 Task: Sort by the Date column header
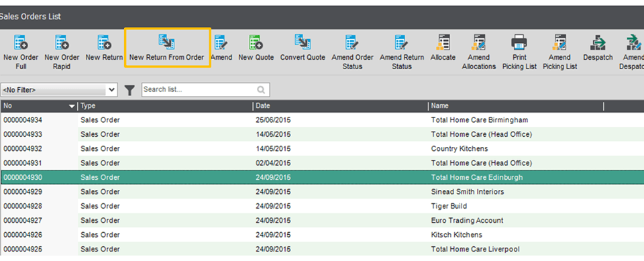coord(339,106)
